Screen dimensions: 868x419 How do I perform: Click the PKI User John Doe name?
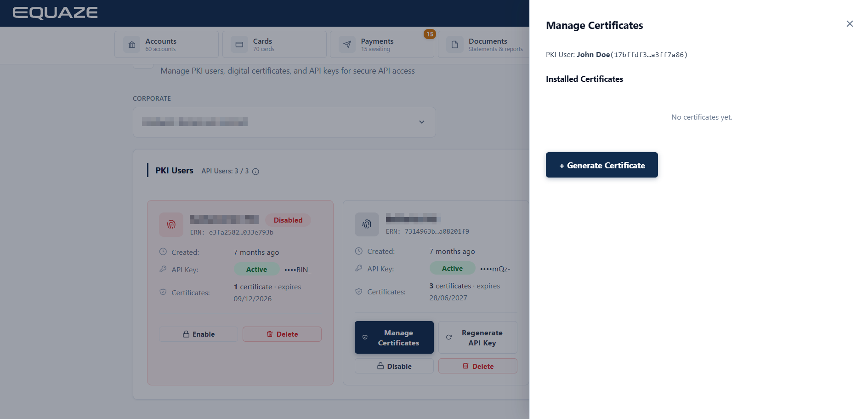593,55
